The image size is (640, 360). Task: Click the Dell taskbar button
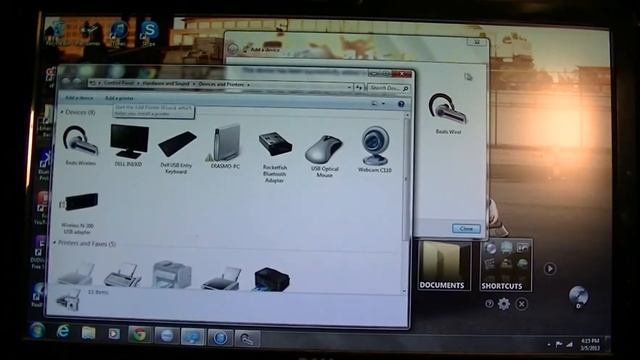click(167, 336)
